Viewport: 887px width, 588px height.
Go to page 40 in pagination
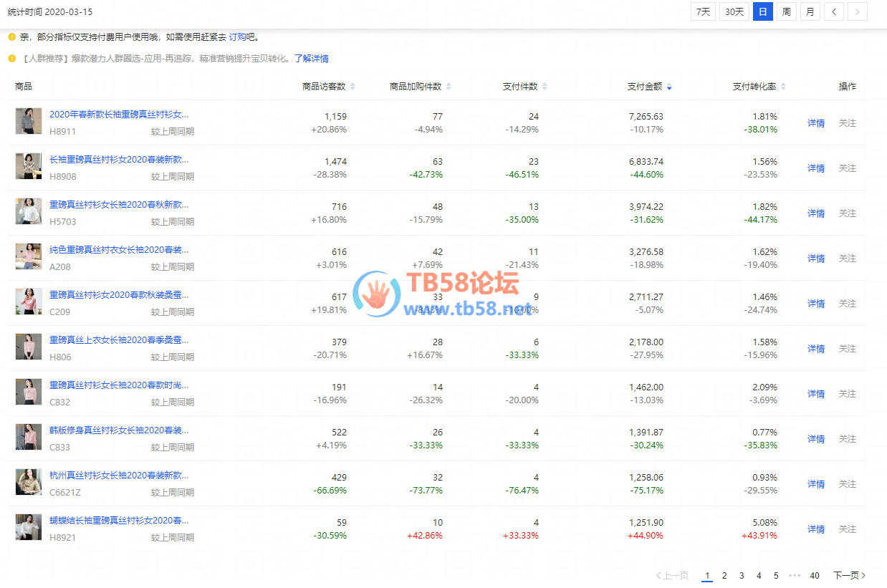(815, 576)
